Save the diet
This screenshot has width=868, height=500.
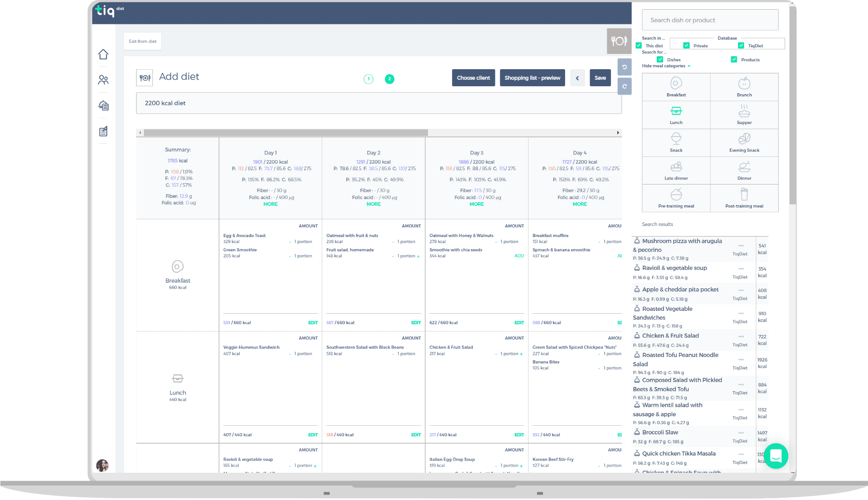tap(600, 78)
